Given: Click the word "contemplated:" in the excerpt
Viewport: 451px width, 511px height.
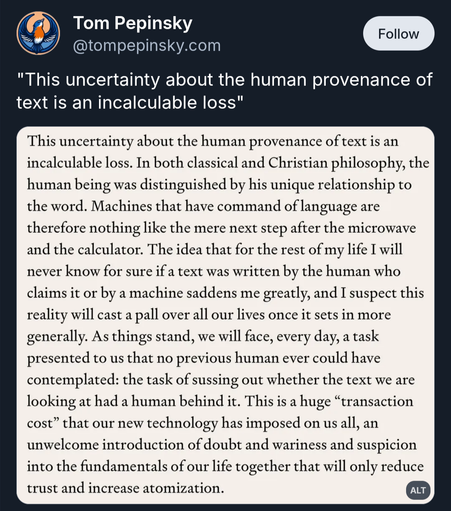Looking at the screenshot, I should click(73, 380).
